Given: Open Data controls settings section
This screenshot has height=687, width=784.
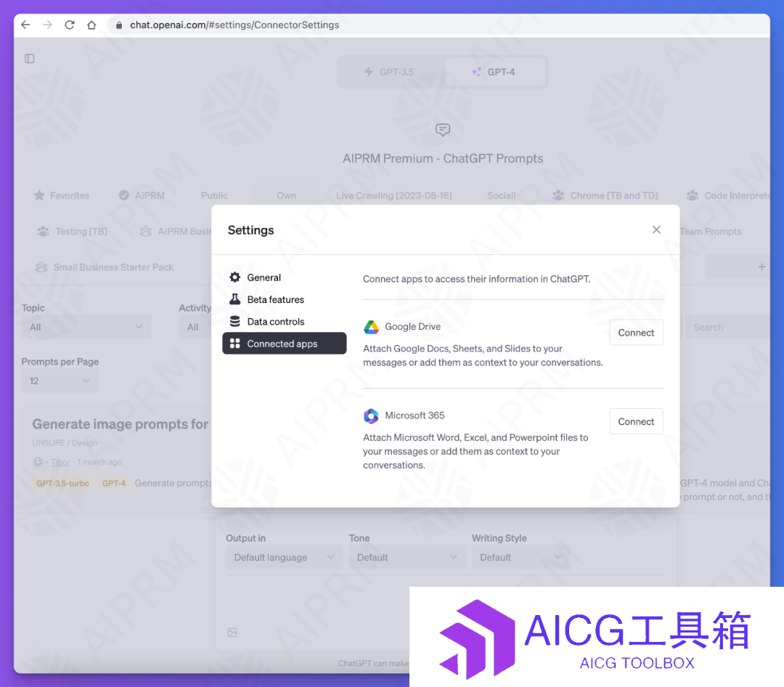Looking at the screenshot, I should (284, 321).
